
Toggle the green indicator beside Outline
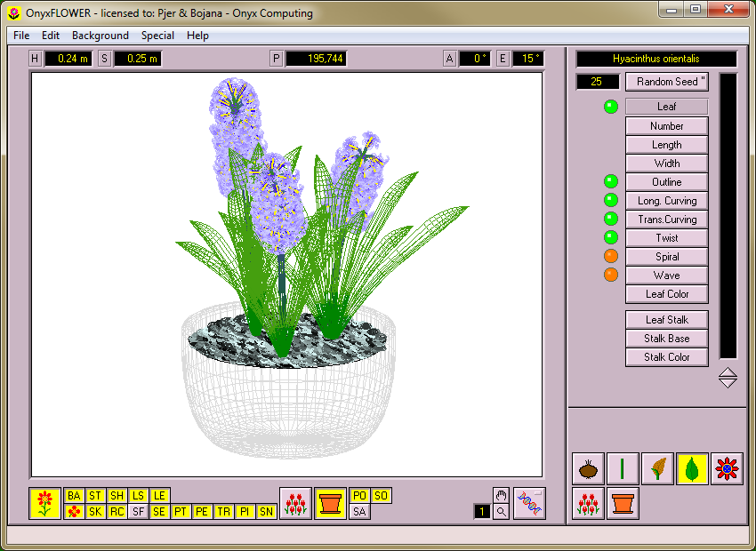(x=611, y=182)
